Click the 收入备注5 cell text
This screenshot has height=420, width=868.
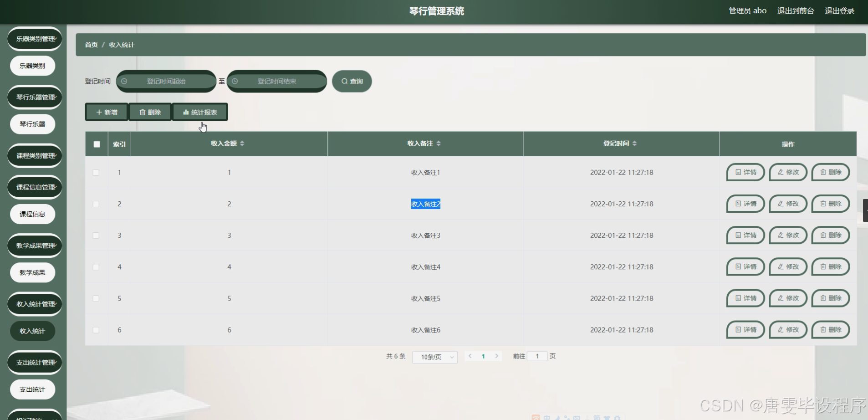point(425,298)
